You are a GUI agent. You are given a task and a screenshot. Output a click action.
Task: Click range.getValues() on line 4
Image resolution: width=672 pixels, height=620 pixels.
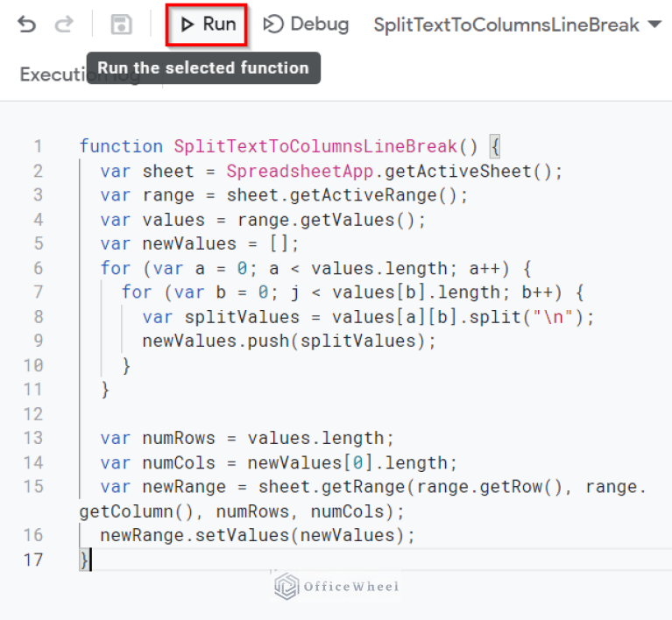[x=326, y=220]
